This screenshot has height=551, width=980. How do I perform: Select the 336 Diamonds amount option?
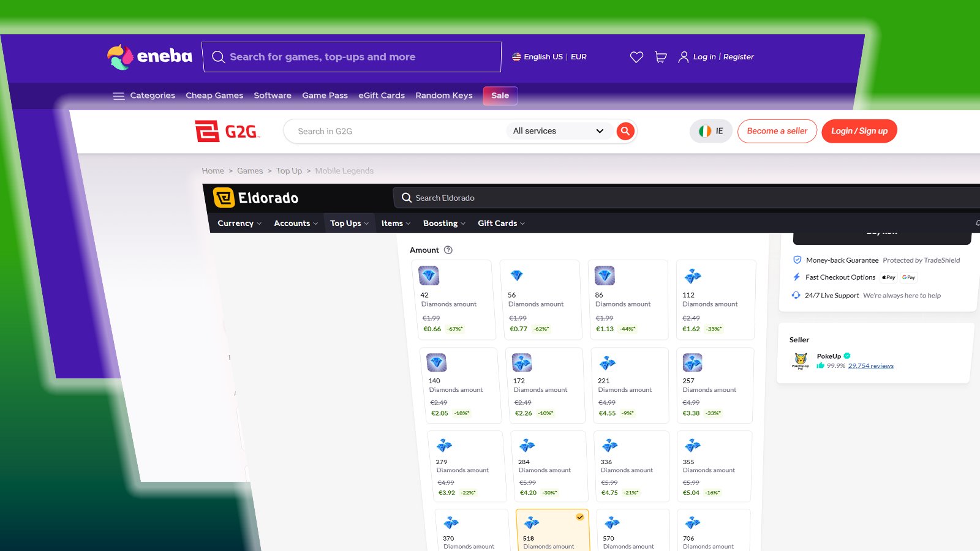pyautogui.click(x=631, y=467)
